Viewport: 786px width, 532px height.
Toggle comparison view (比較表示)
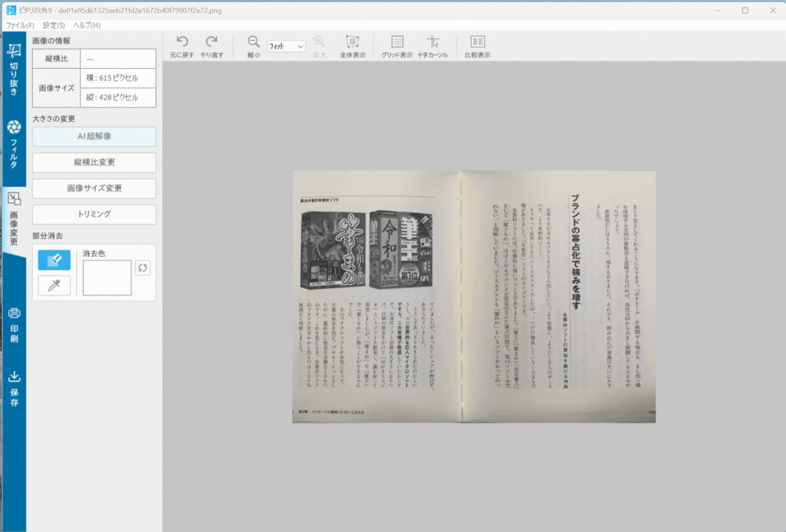click(477, 42)
